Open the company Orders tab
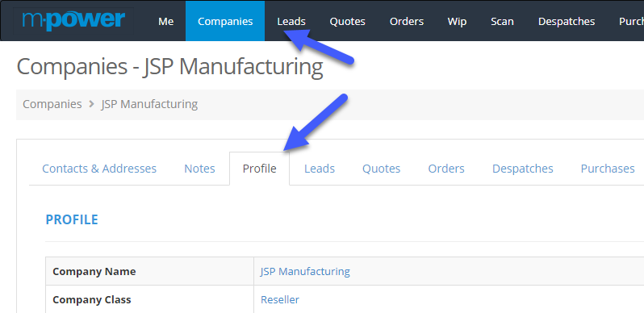This screenshot has height=313, width=644. point(446,169)
